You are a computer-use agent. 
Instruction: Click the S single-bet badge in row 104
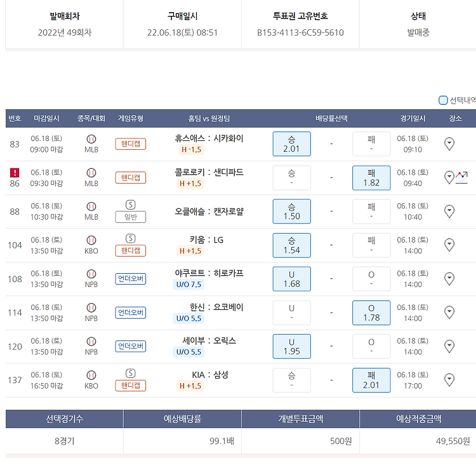[x=131, y=239]
